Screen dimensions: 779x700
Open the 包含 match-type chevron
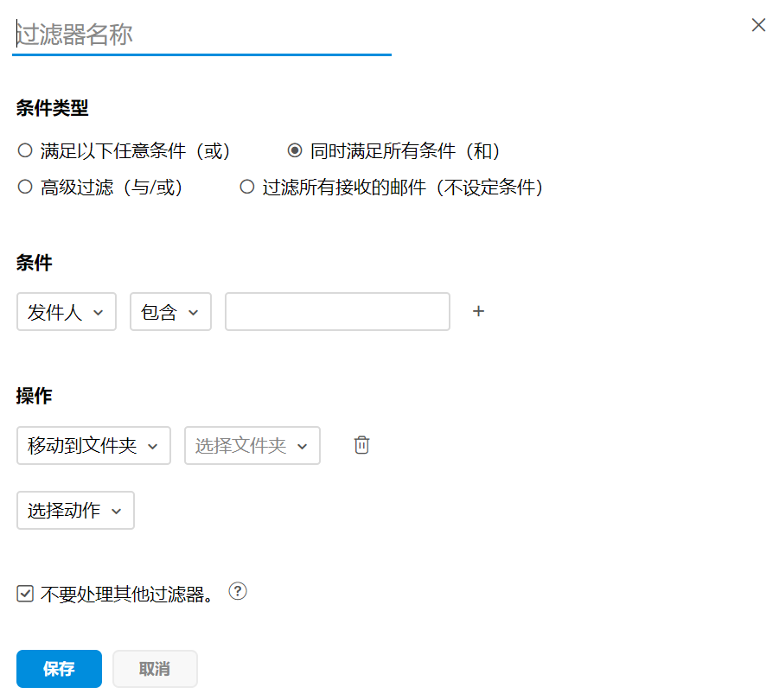[195, 311]
